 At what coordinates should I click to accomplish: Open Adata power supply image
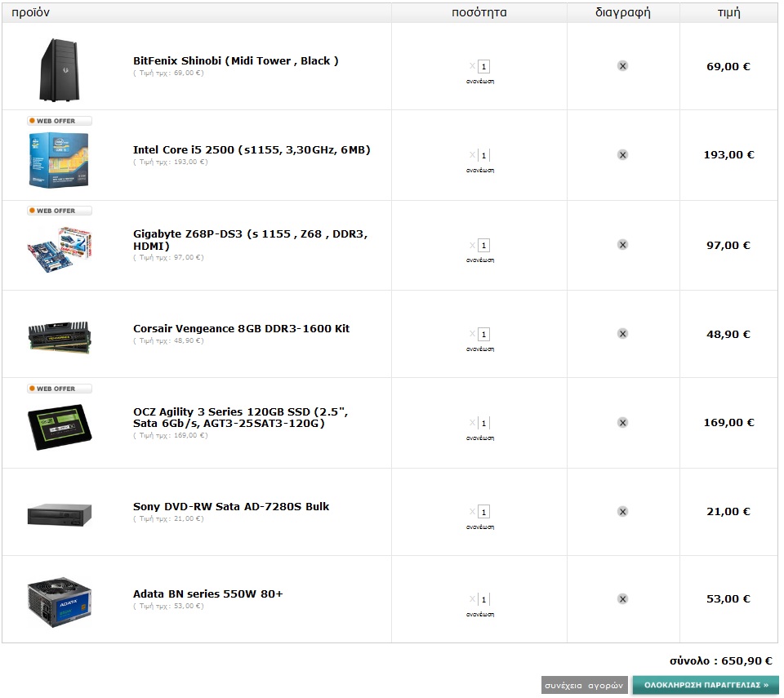60,602
